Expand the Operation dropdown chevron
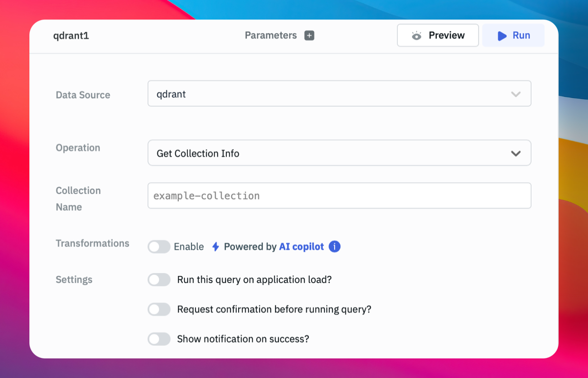This screenshot has height=378, width=588. tap(515, 153)
